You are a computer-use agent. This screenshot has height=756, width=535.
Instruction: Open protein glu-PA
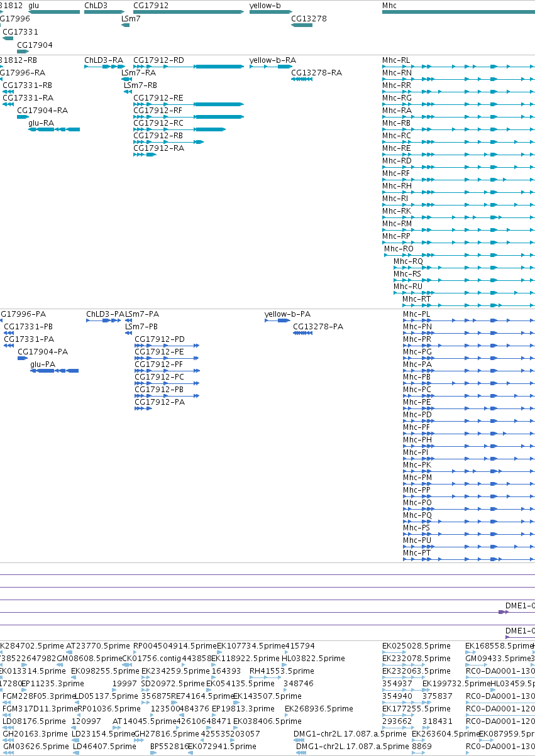pos(43,364)
